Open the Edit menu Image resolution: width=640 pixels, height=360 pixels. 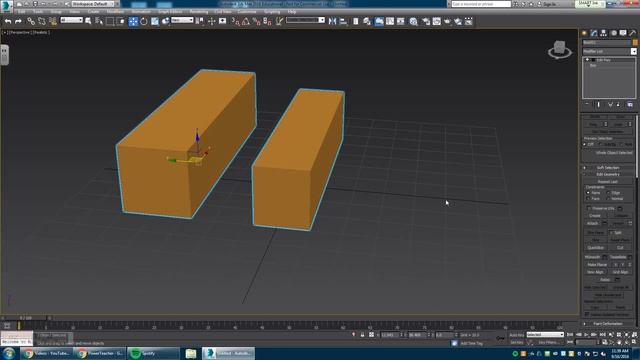pos(22,12)
